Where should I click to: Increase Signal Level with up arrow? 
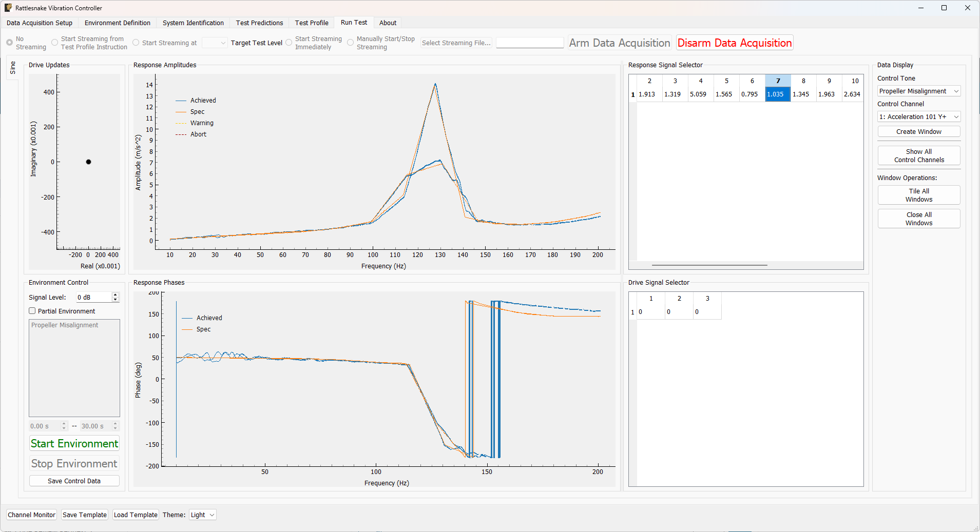[x=116, y=295]
